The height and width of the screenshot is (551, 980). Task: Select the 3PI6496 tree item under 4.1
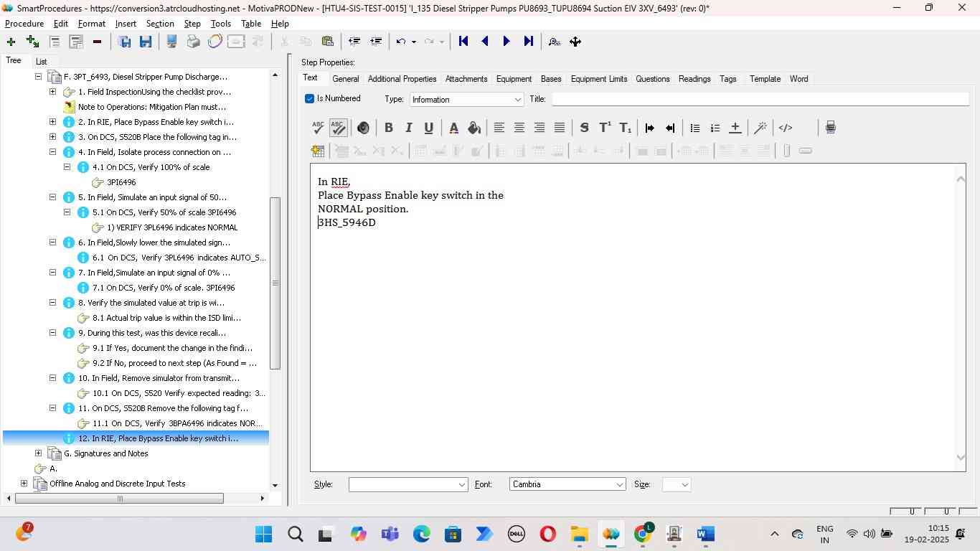click(121, 182)
